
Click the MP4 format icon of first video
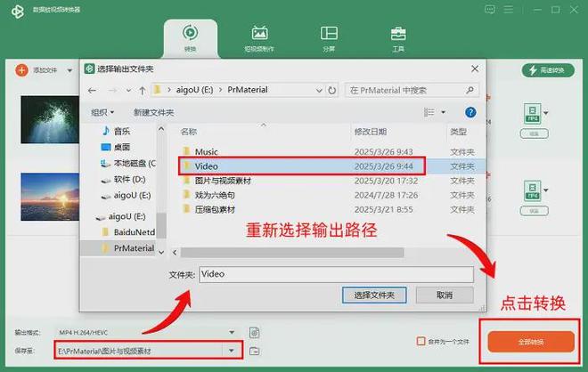click(530, 114)
